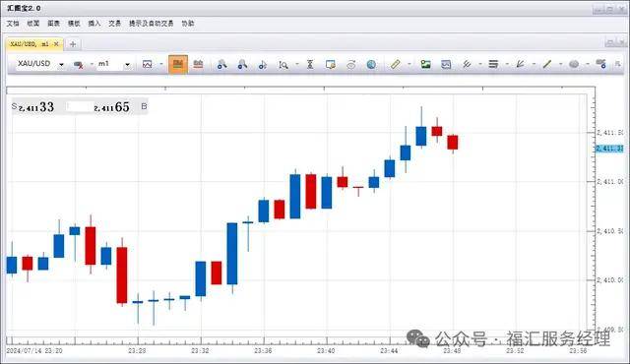Viewport: 630px width, 364px height.
Task: Click the magnifier icon left of the note-shaped icon
Action: tap(242, 64)
